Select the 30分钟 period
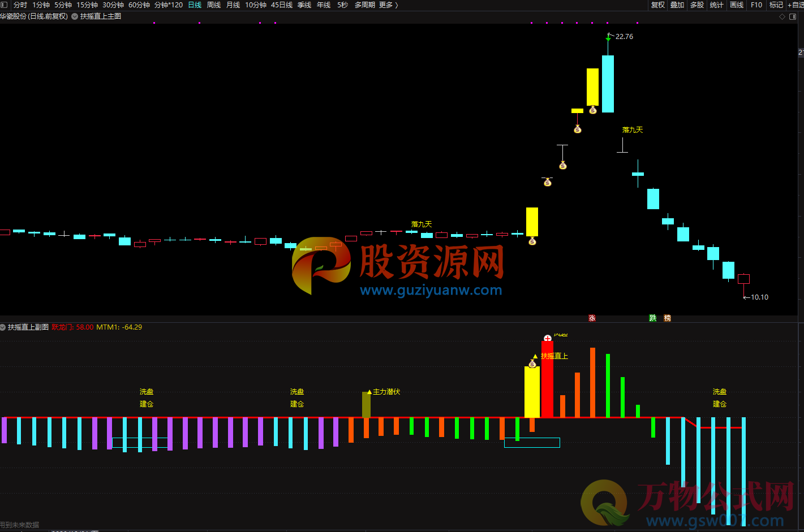This screenshot has height=532, width=804. tap(113, 5)
